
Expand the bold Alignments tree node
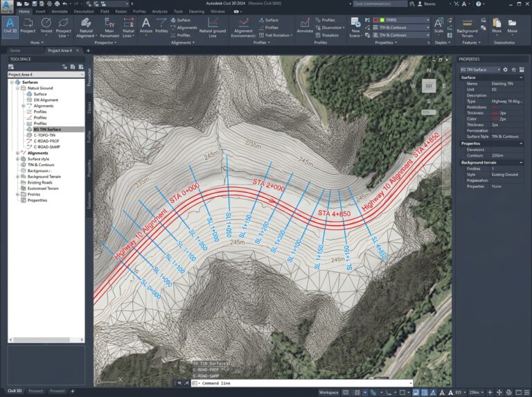pos(17,153)
